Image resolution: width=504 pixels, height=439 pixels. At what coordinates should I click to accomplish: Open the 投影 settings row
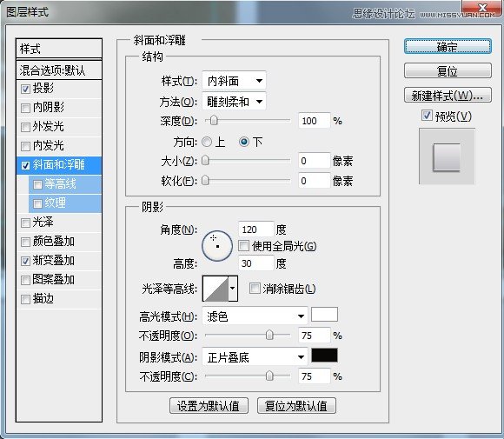[59, 89]
